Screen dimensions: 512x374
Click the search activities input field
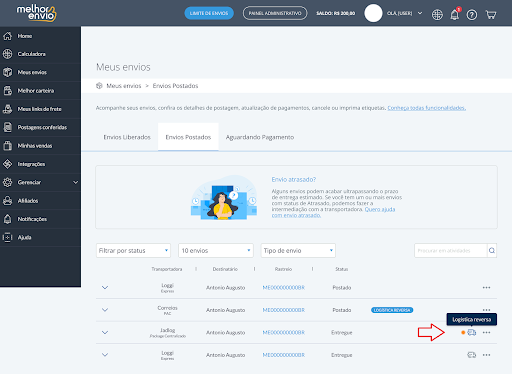tap(451, 250)
